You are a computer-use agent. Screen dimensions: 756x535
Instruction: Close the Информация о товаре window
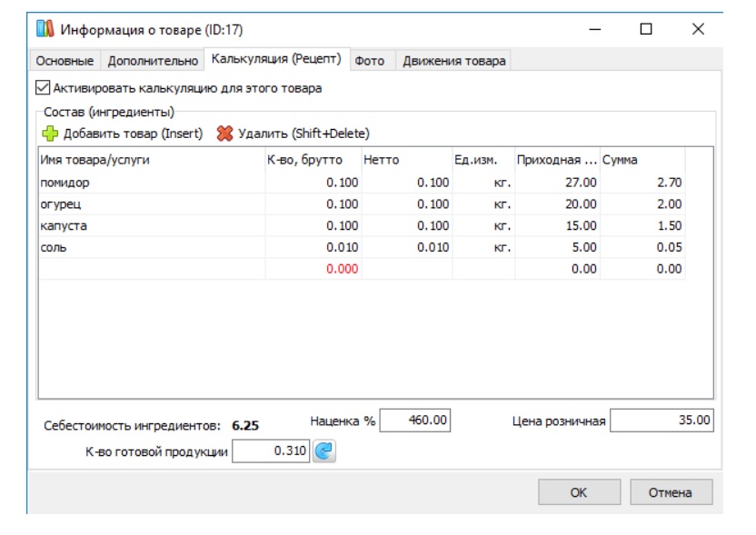coord(698,29)
